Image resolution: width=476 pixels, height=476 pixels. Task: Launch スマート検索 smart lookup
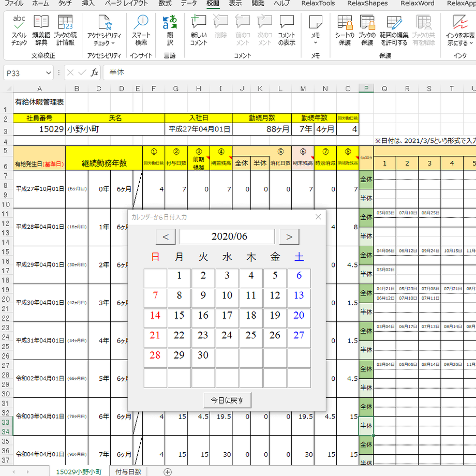click(141, 31)
